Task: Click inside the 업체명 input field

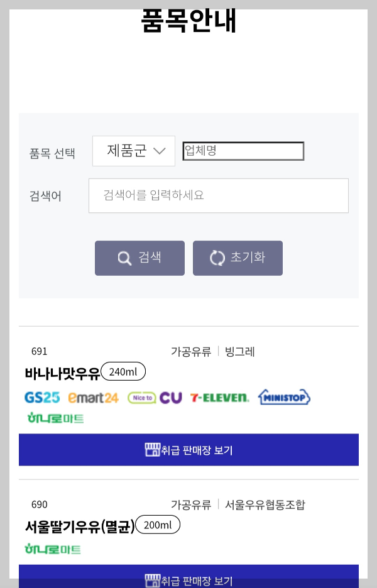Action: point(243,151)
